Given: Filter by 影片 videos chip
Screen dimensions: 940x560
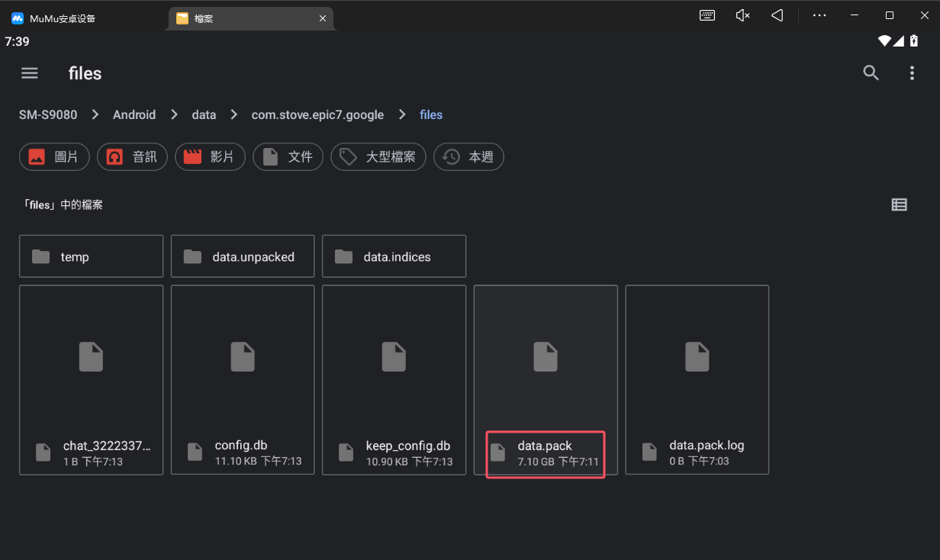Looking at the screenshot, I should click(x=210, y=157).
